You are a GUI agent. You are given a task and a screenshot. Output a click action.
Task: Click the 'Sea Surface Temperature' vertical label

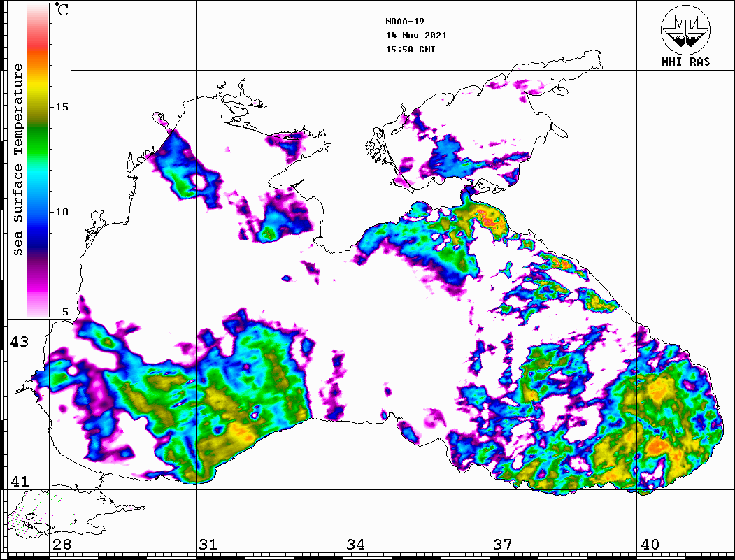click(x=17, y=159)
